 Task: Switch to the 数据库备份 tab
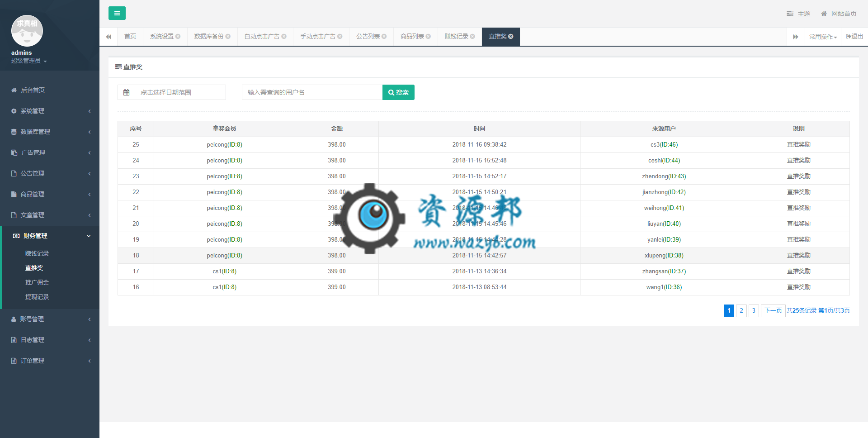[x=209, y=36]
